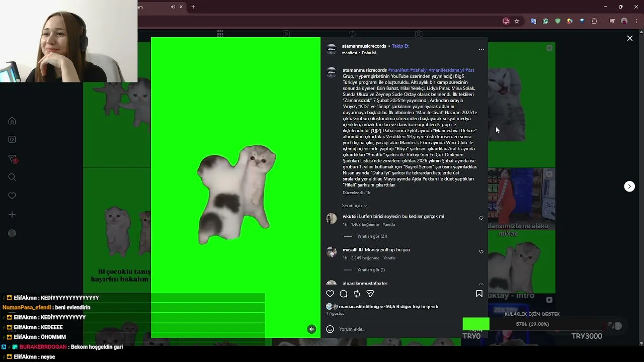The image size is (644, 362).
Task: Open Messages with the red notification badge
Action: click(13, 159)
